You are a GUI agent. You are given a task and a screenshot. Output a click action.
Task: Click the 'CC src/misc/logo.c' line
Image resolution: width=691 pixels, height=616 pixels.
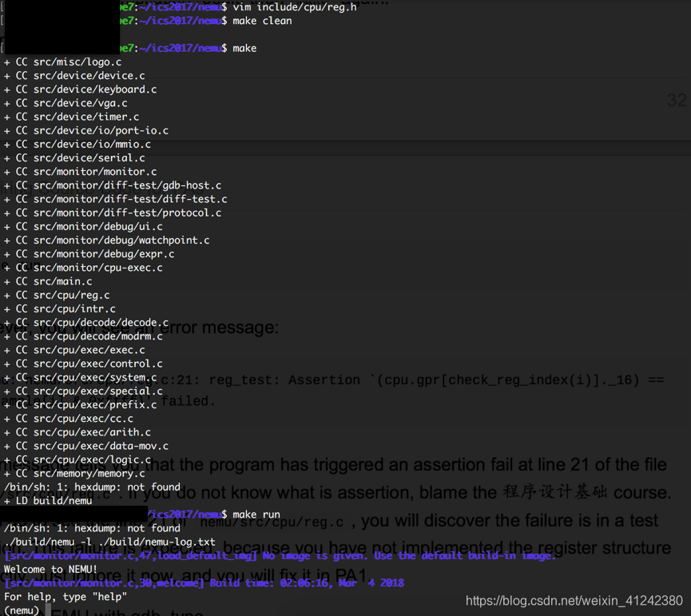62,62
